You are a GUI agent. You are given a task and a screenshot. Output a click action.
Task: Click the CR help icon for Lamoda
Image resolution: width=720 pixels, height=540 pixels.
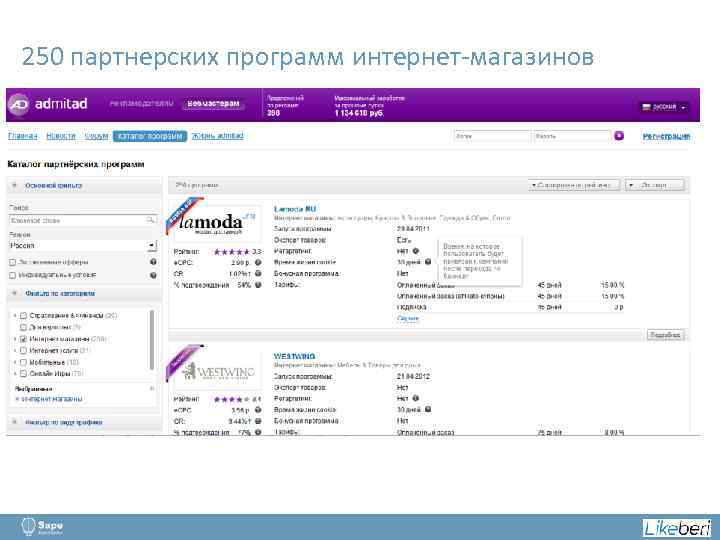tap(258, 274)
